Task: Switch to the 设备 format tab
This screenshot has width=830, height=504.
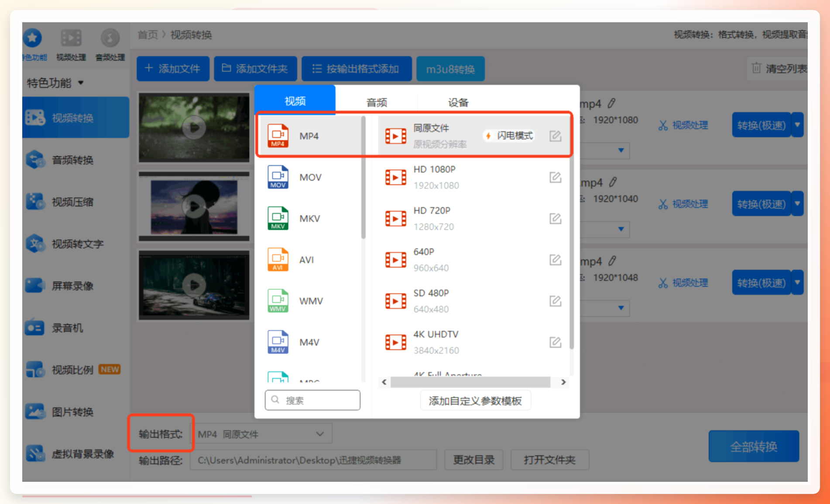Action: tap(458, 103)
